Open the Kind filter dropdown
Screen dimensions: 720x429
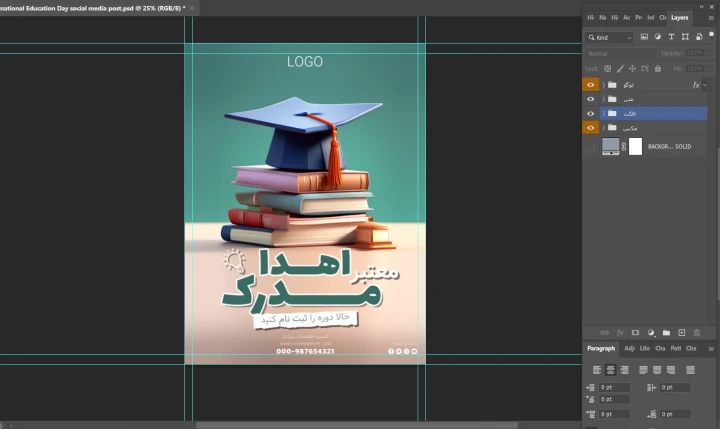click(609, 37)
